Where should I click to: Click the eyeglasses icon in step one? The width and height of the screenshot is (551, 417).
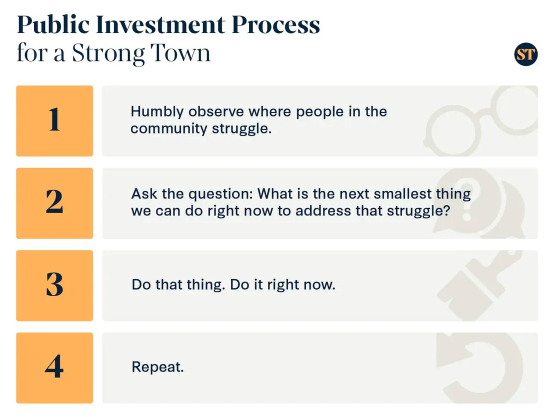coord(480,121)
